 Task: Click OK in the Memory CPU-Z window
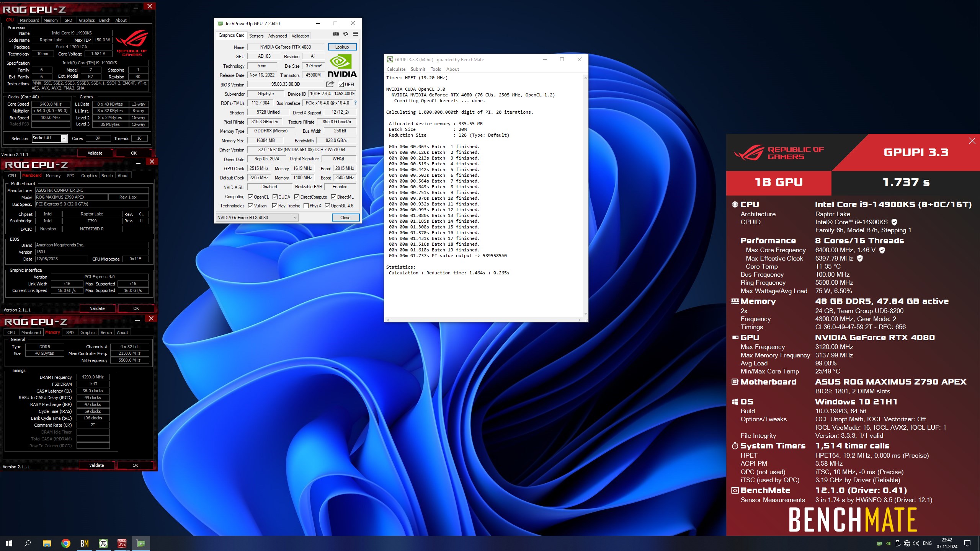[x=135, y=465]
